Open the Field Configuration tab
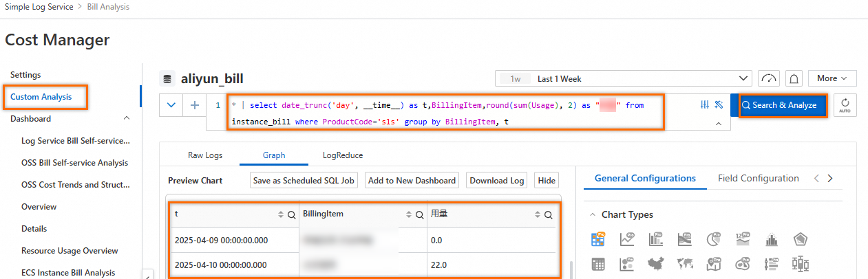The width and height of the screenshot is (868, 279). pyautogui.click(x=759, y=178)
